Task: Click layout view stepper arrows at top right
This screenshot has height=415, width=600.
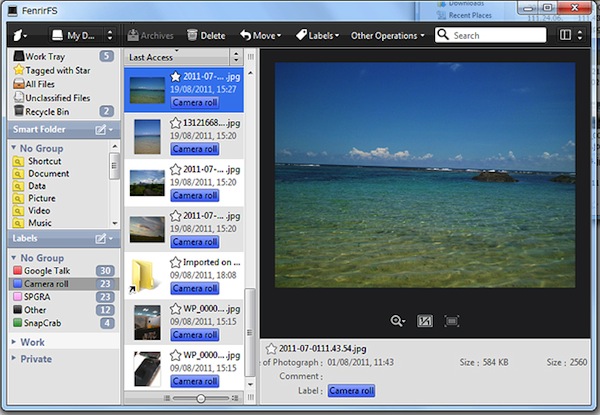Action: (x=580, y=35)
